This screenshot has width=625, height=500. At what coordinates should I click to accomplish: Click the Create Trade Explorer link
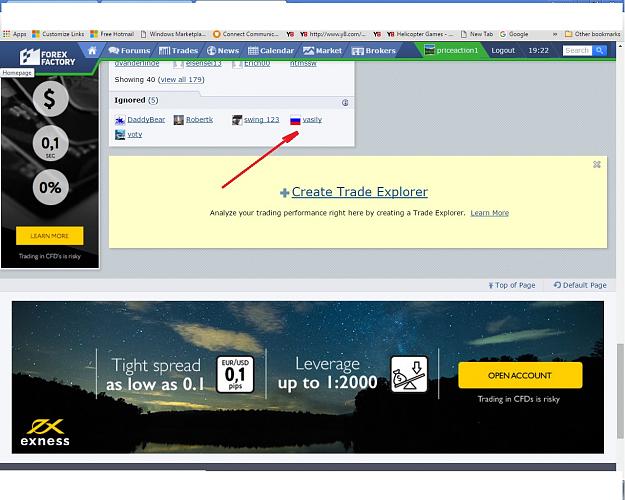pos(360,192)
